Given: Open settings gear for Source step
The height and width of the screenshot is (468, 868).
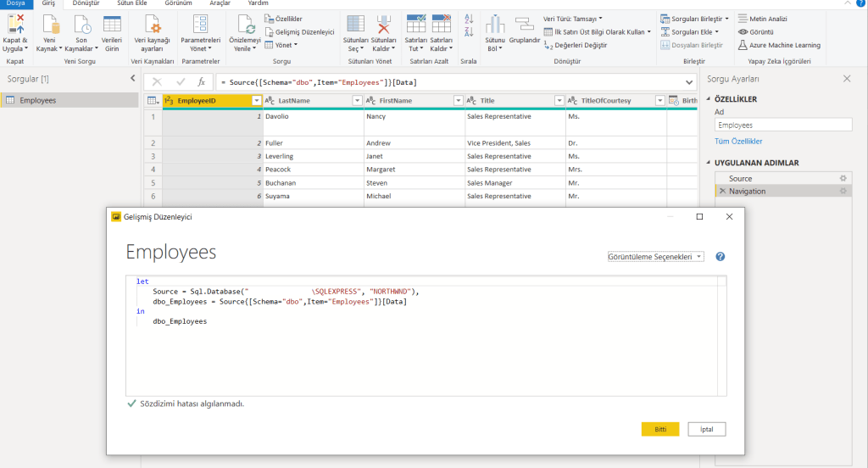Looking at the screenshot, I should click(x=843, y=179).
